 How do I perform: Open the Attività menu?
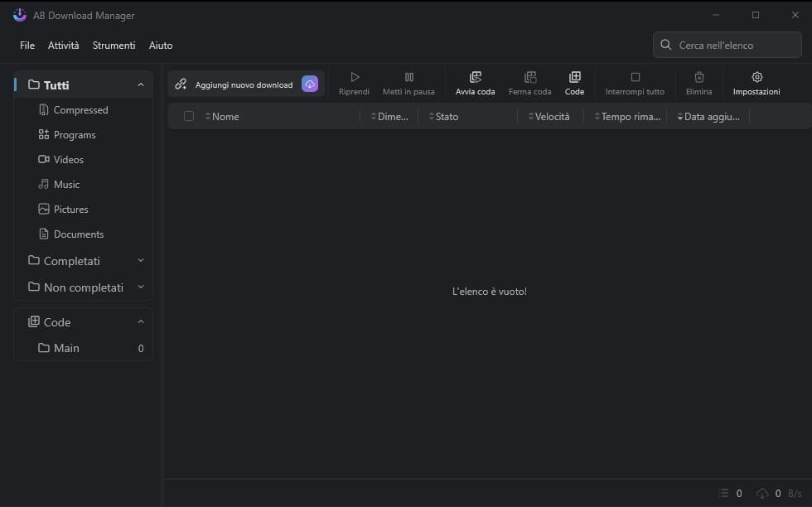pos(64,45)
